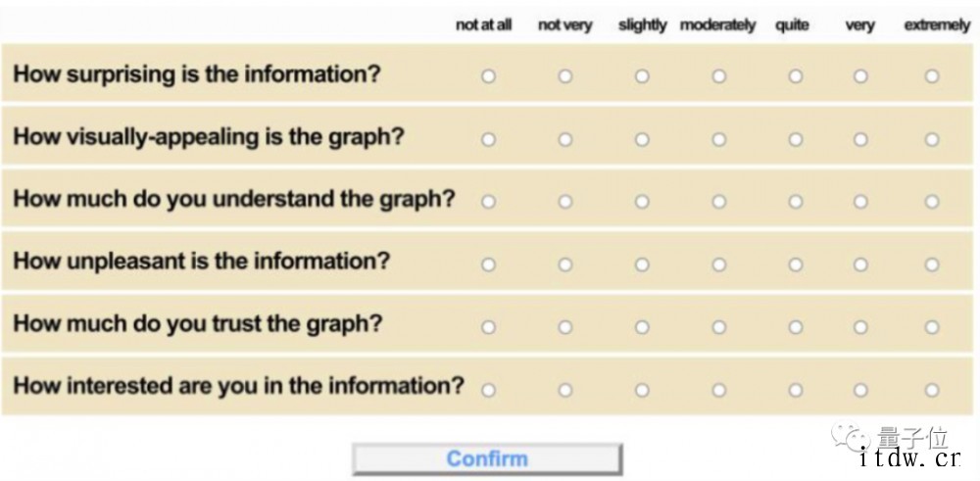
Task: Rate graph visual appeal as 'very'
Action: coord(860,139)
